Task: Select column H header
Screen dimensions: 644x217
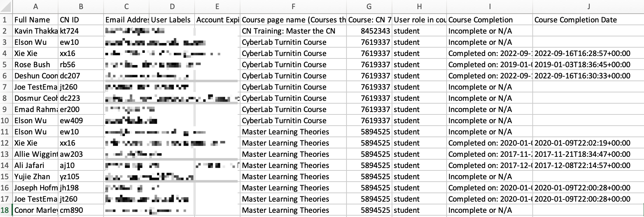Action: (x=419, y=7)
